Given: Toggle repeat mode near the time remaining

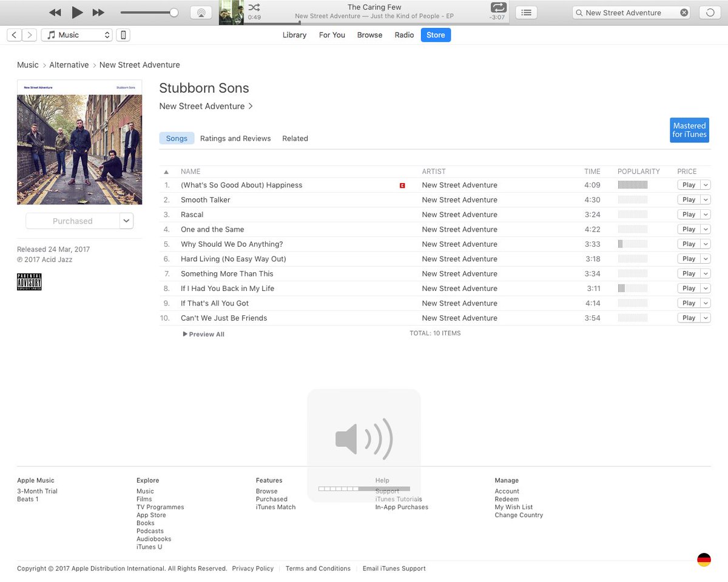Looking at the screenshot, I should pos(498,8).
